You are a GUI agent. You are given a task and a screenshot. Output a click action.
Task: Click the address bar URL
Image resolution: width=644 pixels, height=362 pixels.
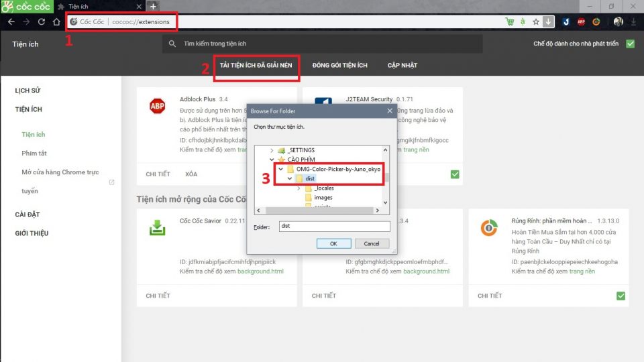[x=140, y=21]
